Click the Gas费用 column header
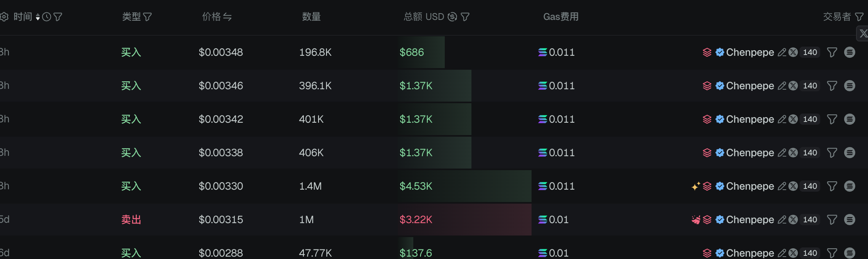The height and width of the screenshot is (259, 868). pyautogui.click(x=561, y=17)
